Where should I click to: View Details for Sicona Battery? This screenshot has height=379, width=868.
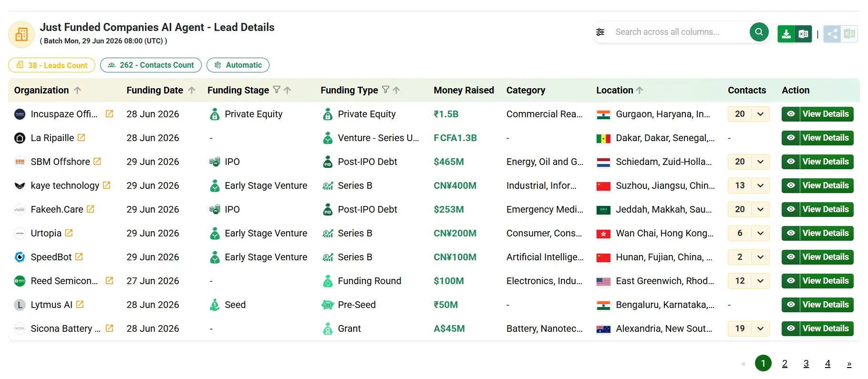click(817, 328)
